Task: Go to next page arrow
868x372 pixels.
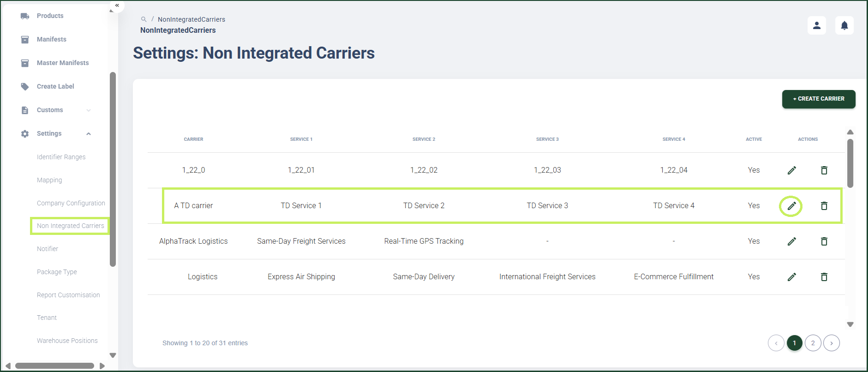Action: coord(831,343)
